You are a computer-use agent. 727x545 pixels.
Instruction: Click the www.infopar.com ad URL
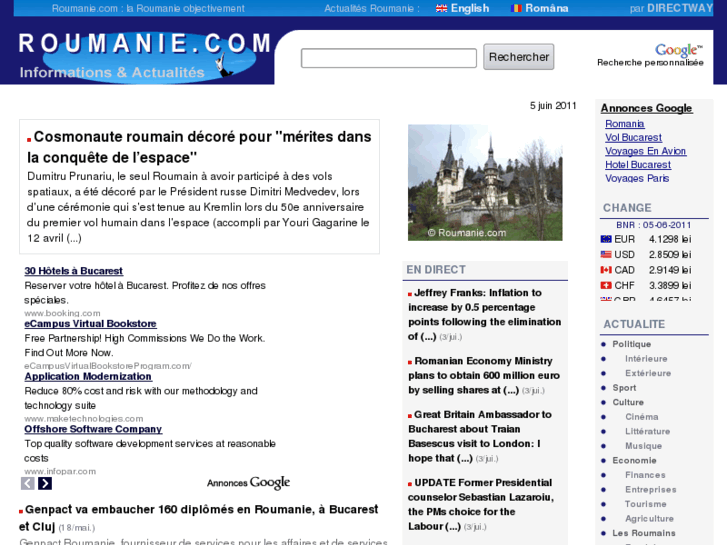[60, 472]
